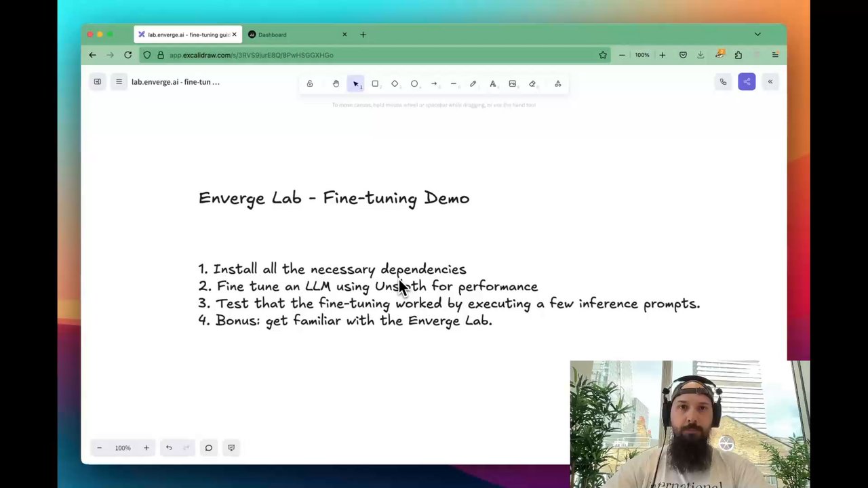Select the Line drawing tool
This screenshot has width=868, height=488.
(454, 83)
